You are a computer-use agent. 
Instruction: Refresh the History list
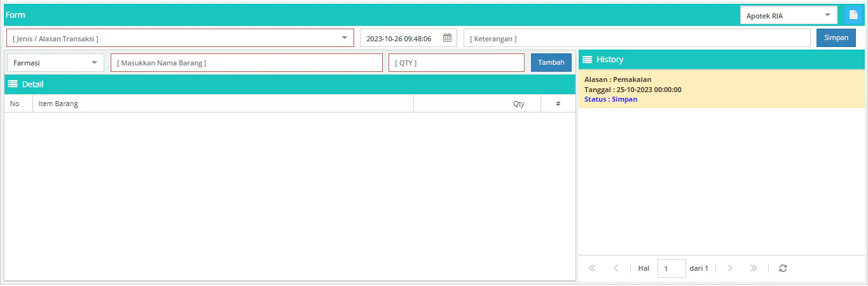coord(783,268)
